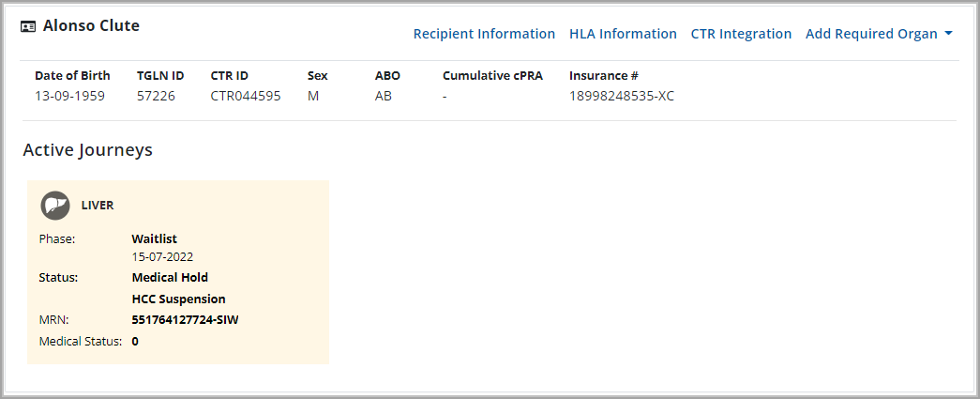The height and width of the screenshot is (399, 980).
Task: Go to CTR Integration
Action: coord(741,34)
